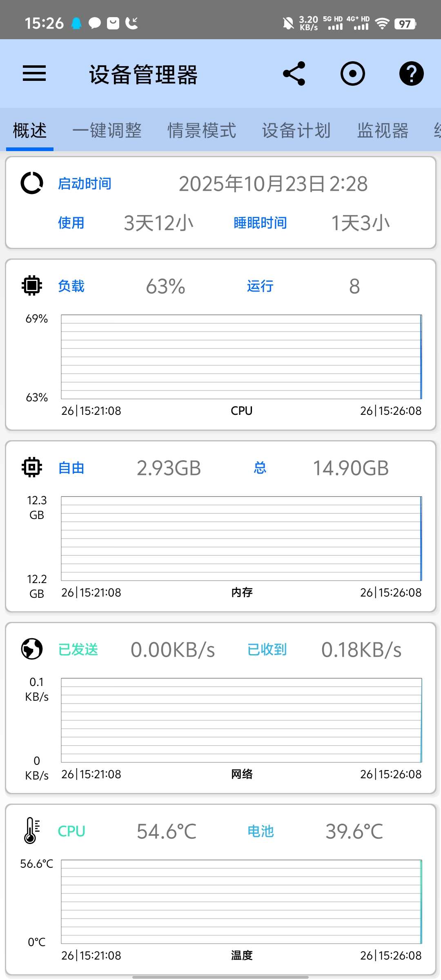Screen dimensions: 441x980
Task: Tap the memory chip icon beside 自由
Action: (32, 467)
